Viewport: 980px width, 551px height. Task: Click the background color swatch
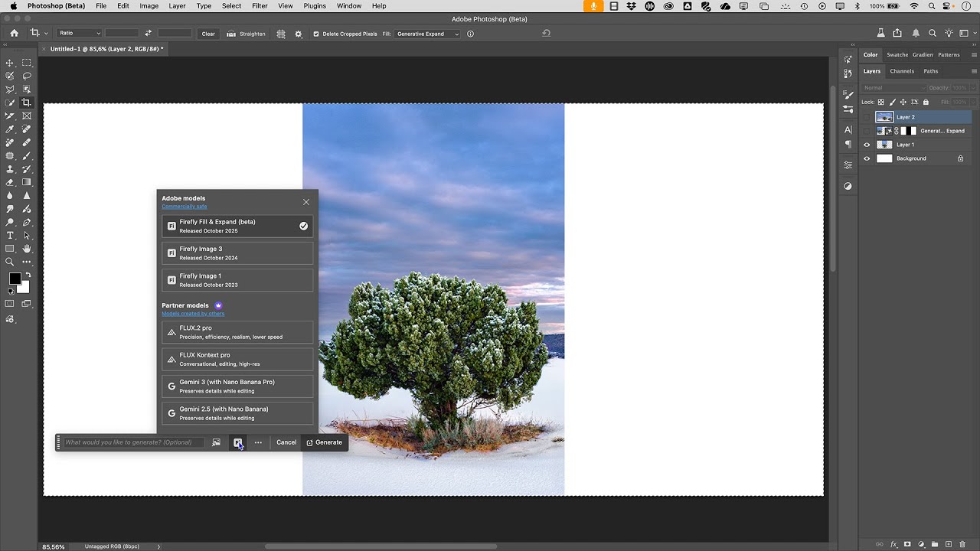click(x=24, y=289)
